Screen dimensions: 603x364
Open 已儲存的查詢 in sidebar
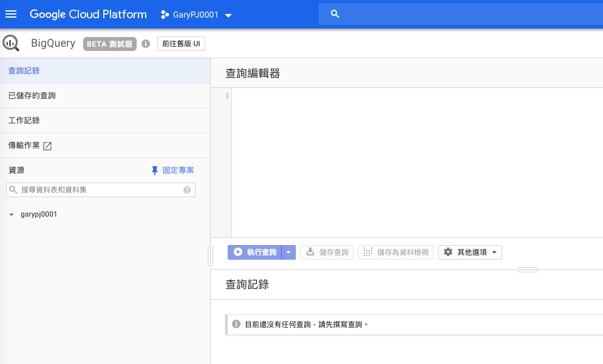[105, 96]
